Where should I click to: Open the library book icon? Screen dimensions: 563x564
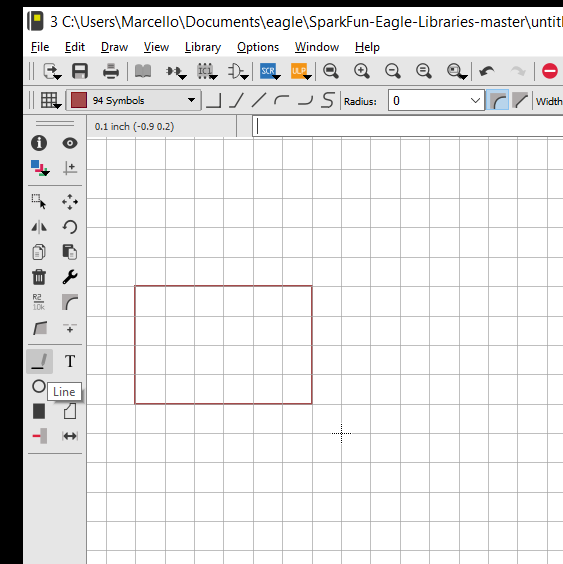(x=143, y=71)
